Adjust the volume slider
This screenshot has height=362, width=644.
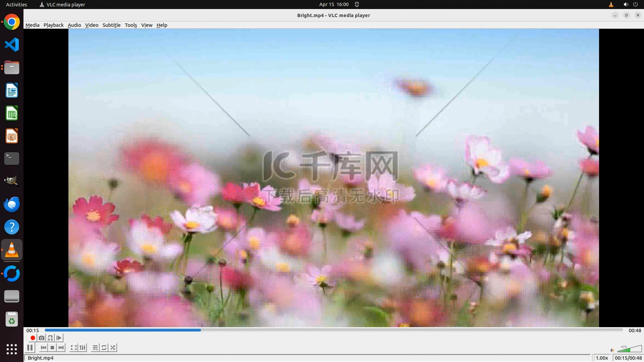pyautogui.click(x=630, y=349)
